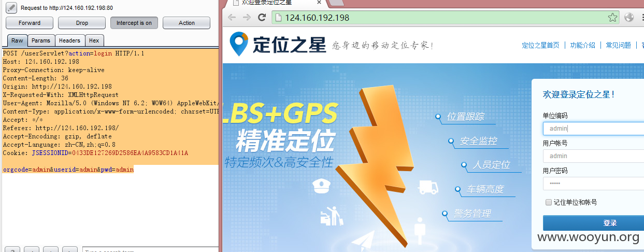The height and width of the screenshot is (252, 644).
Task: Open the 定位之星首页 link
Action: coord(540,45)
